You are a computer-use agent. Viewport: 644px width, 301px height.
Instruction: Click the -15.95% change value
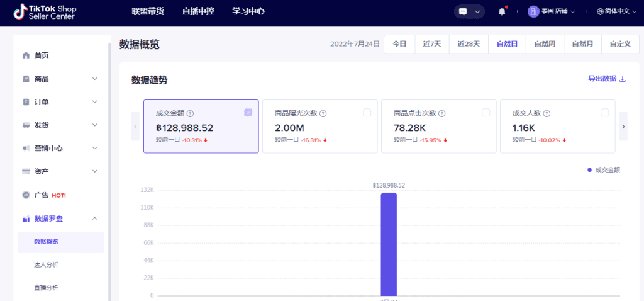coord(430,140)
